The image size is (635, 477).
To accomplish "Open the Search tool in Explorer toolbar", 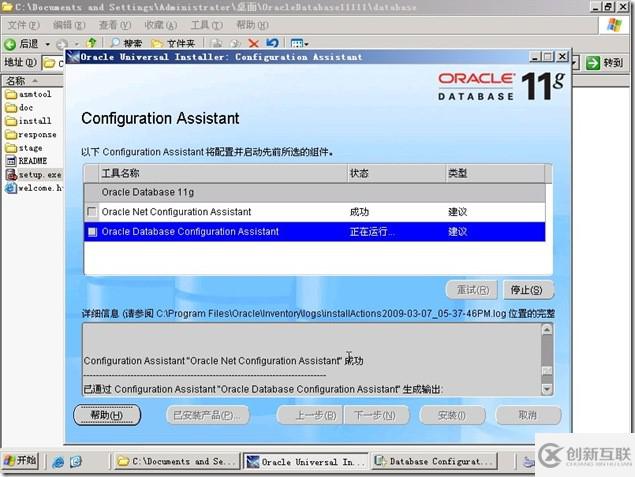I will pyautogui.click(x=126, y=43).
